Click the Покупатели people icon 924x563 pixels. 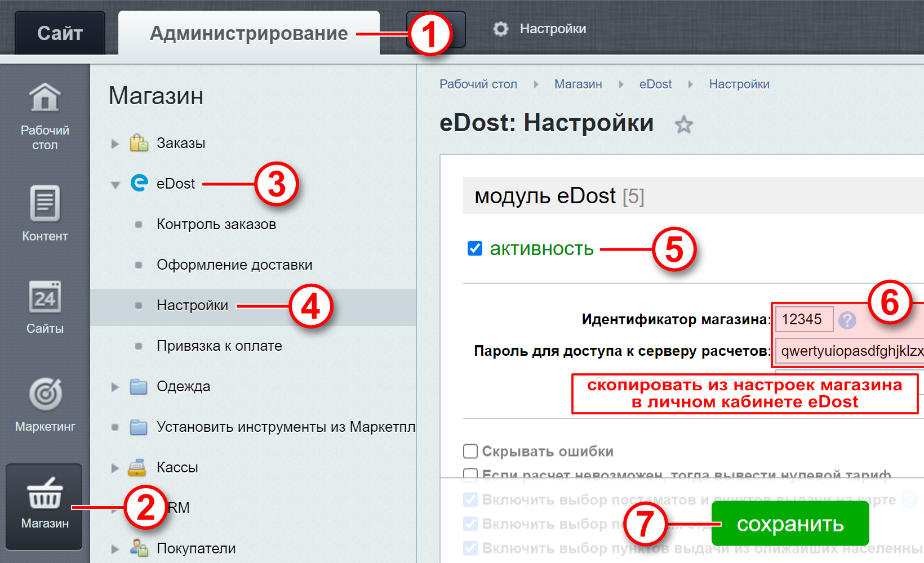pos(139,548)
